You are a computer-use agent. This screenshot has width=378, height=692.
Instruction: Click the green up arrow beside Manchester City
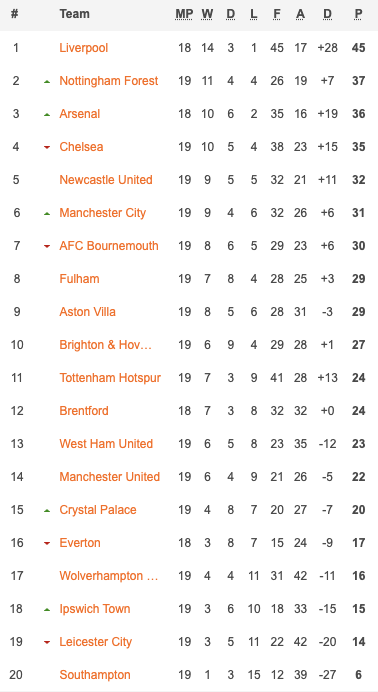[47, 214]
